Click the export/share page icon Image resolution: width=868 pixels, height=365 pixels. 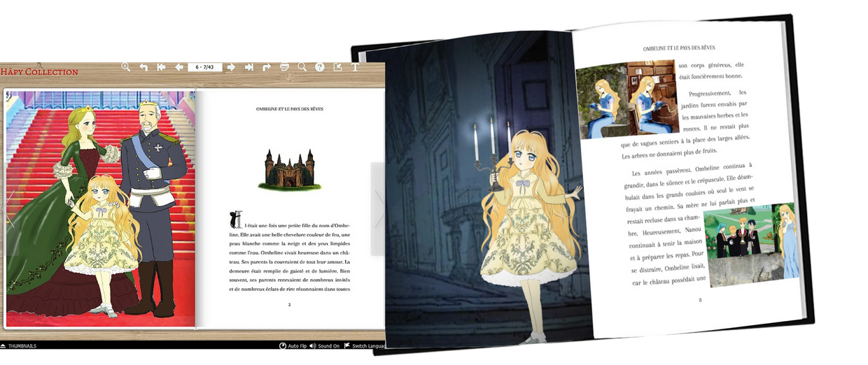click(337, 67)
